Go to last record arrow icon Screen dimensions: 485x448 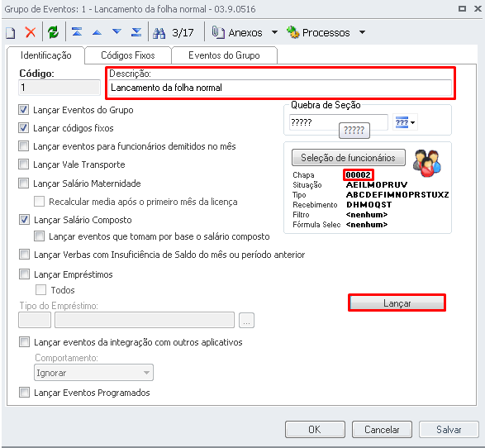[136, 32]
